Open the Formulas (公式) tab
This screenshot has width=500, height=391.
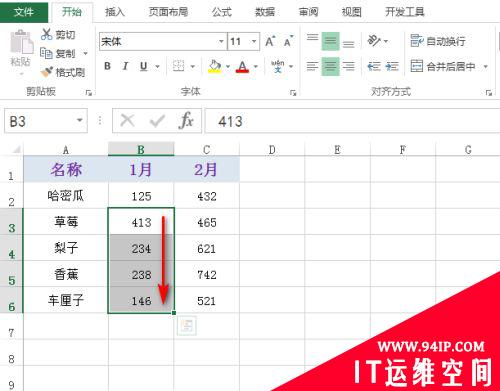click(222, 12)
